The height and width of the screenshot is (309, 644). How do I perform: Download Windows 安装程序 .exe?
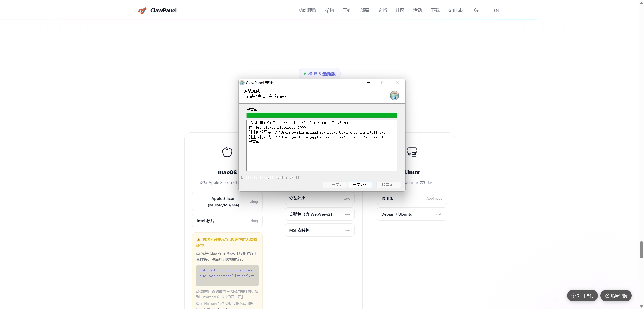pyautogui.click(x=319, y=198)
